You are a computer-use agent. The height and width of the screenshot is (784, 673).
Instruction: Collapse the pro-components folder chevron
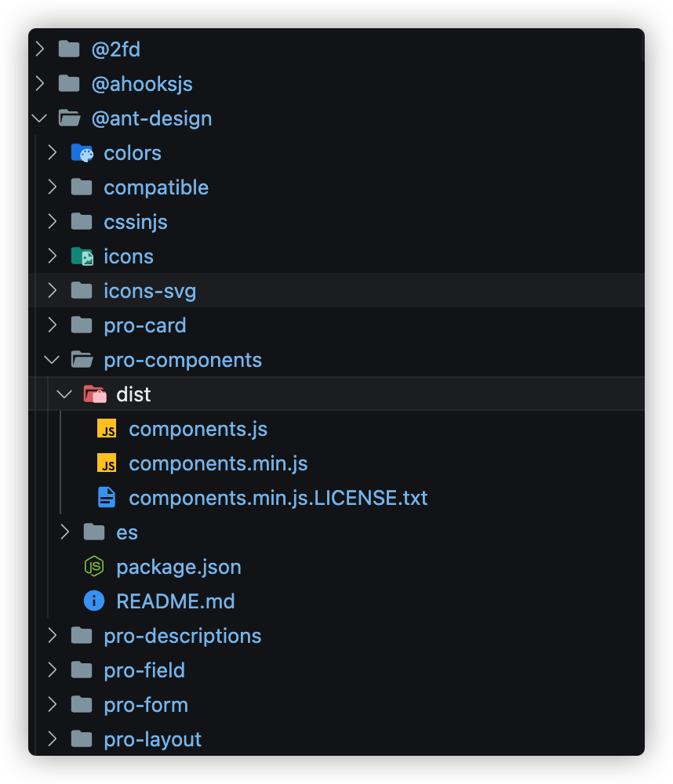pos(52,360)
